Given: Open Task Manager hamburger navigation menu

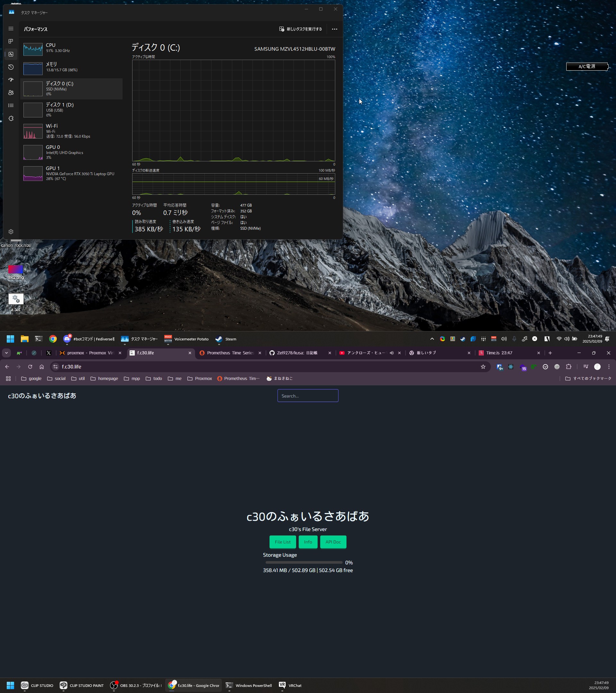Looking at the screenshot, I should click(x=11, y=29).
